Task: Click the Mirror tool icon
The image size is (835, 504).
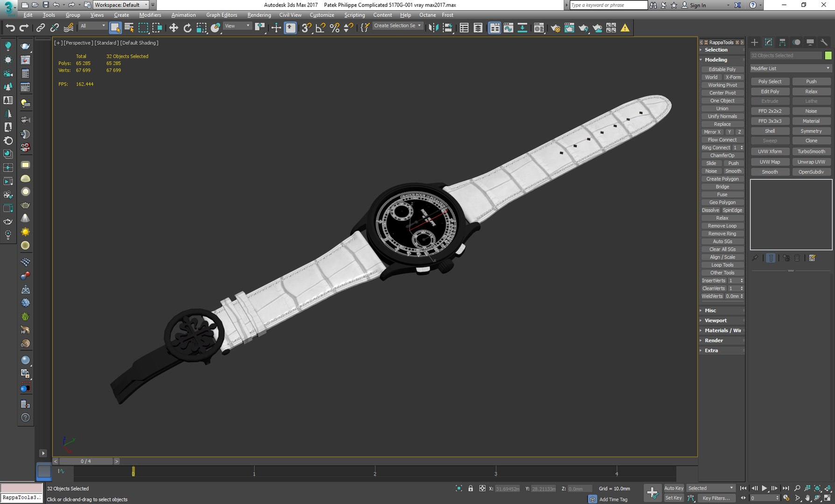Action: click(433, 28)
